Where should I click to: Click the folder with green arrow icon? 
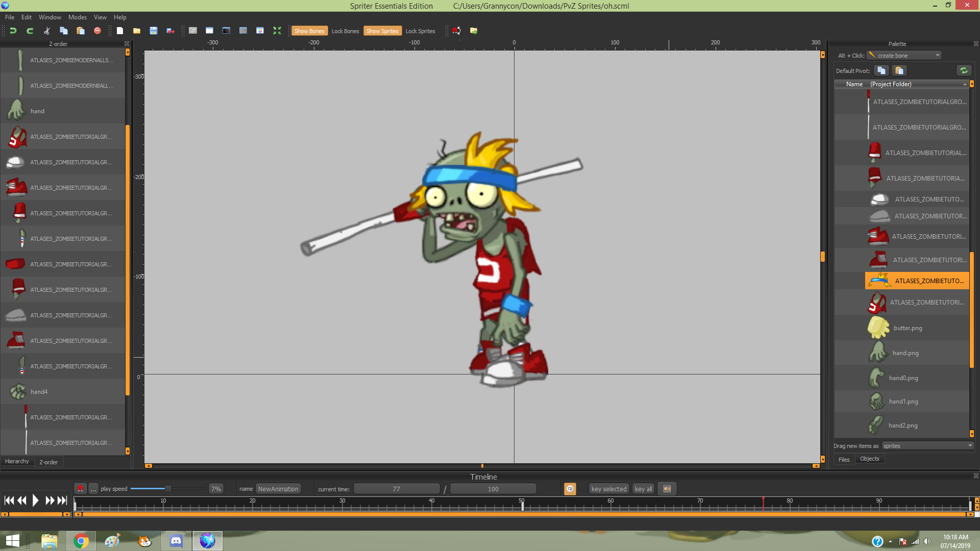click(474, 31)
